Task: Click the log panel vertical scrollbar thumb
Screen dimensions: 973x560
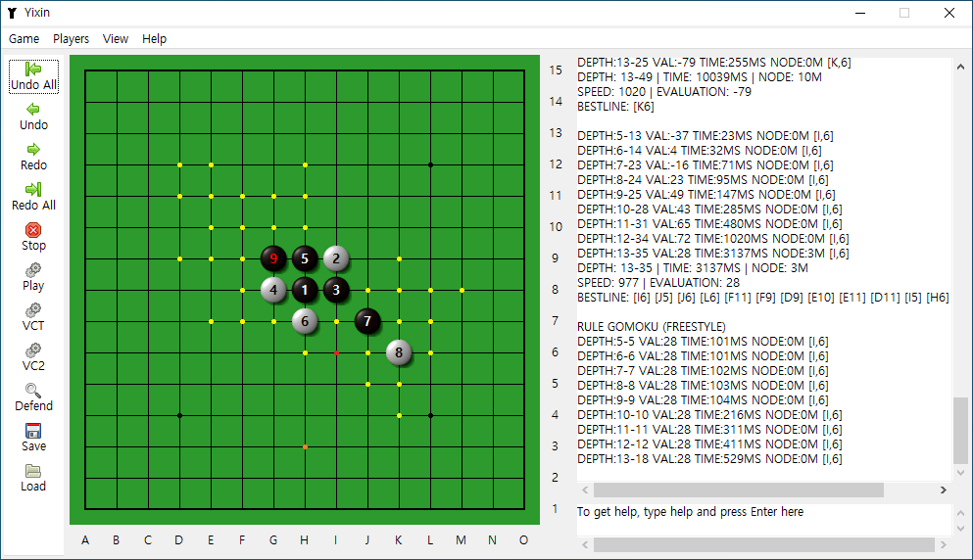Action: tap(960, 430)
